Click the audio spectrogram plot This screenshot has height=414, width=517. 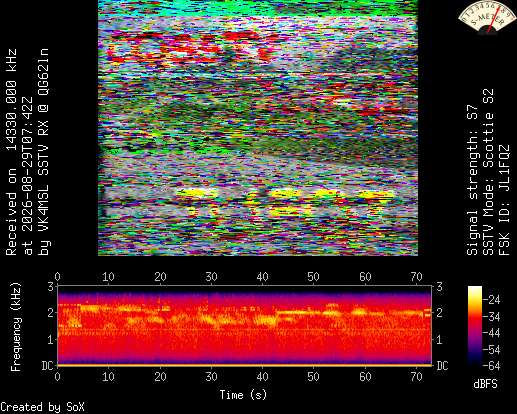click(244, 326)
